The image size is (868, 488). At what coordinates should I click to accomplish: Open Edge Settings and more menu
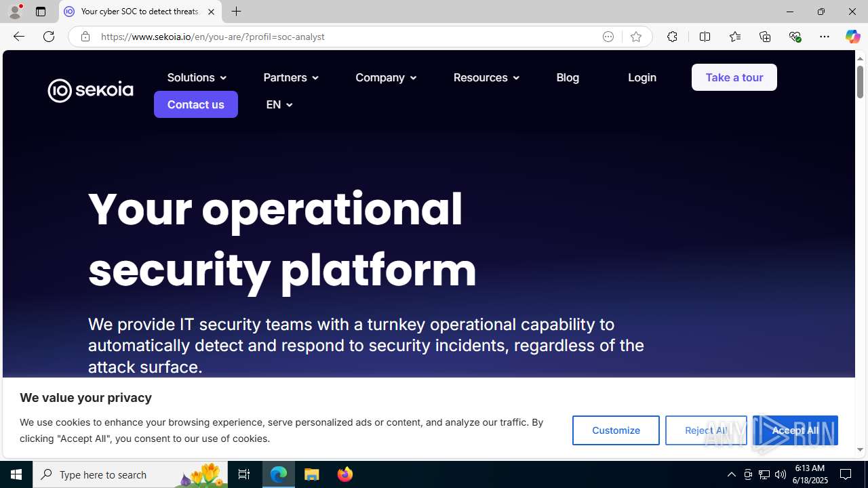pos(825,37)
